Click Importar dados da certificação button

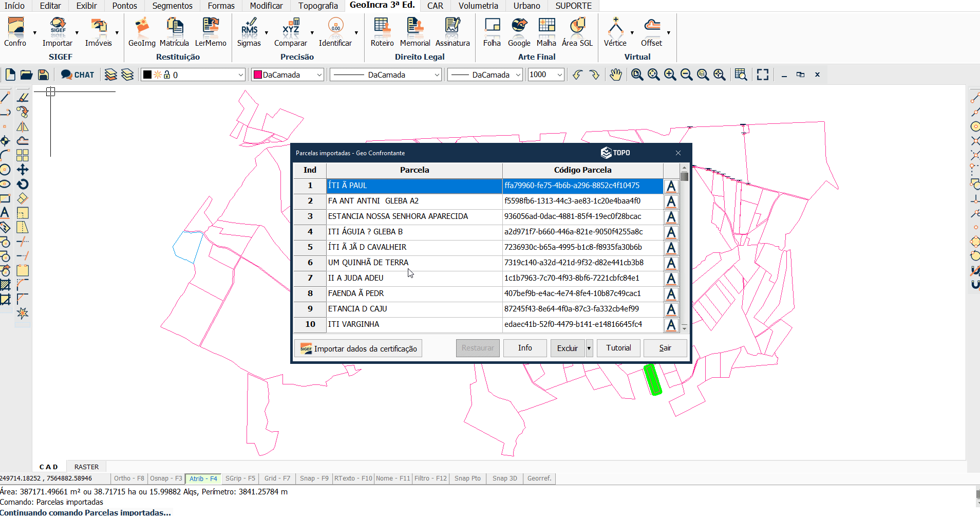click(359, 348)
